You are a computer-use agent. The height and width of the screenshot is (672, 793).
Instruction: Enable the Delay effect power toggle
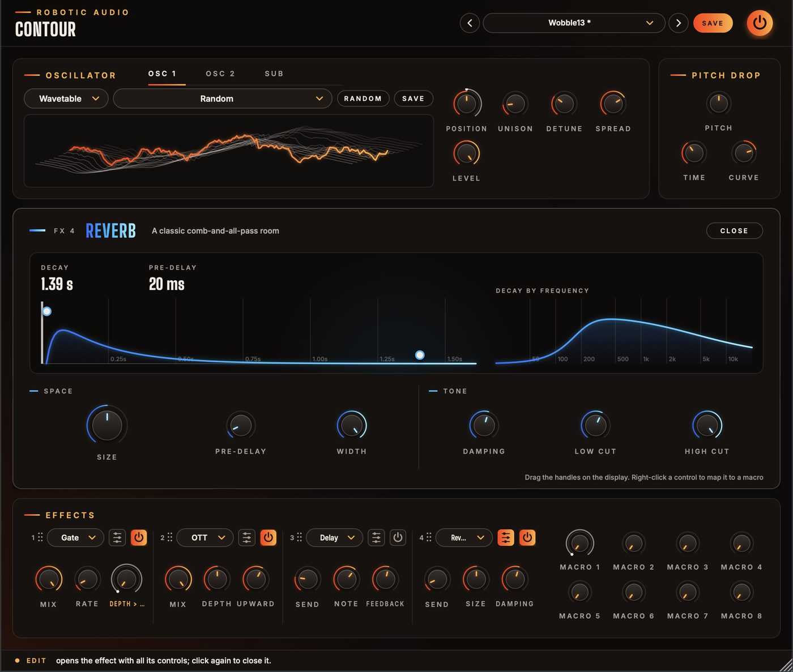(398, 538)
